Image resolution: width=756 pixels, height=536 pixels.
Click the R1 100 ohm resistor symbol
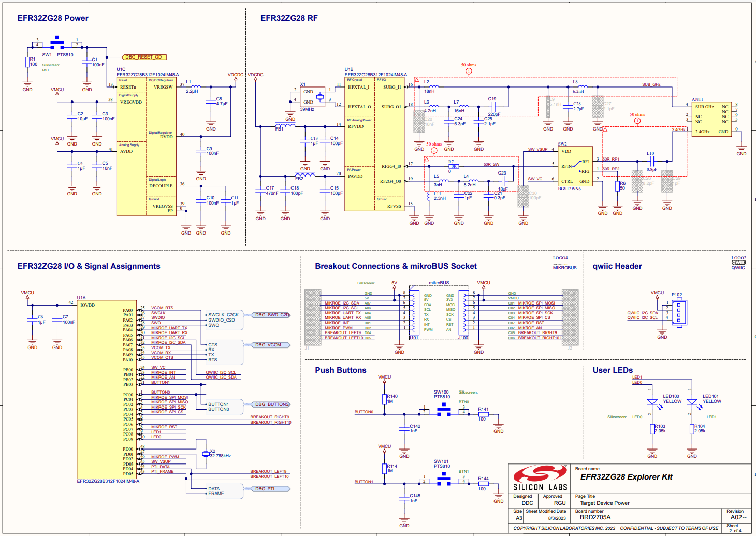27,63
